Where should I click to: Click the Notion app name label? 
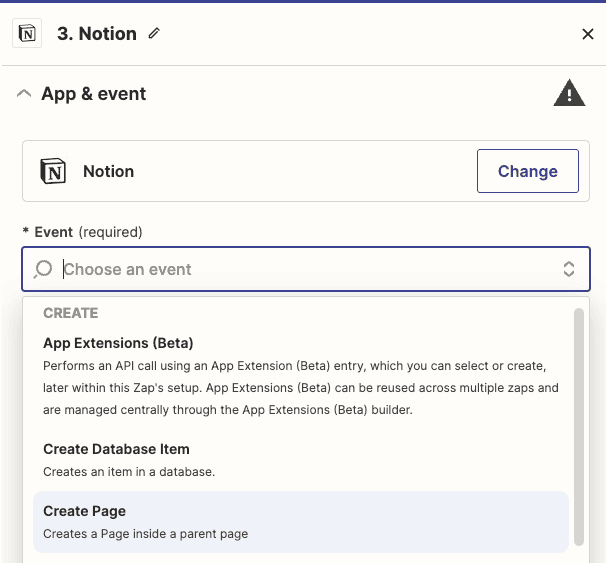coord(109,171)
